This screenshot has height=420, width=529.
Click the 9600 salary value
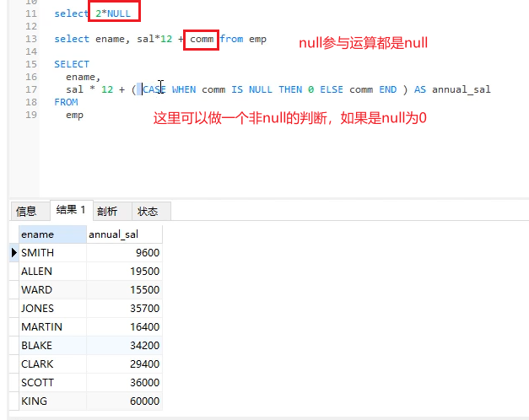coord(147,253)
